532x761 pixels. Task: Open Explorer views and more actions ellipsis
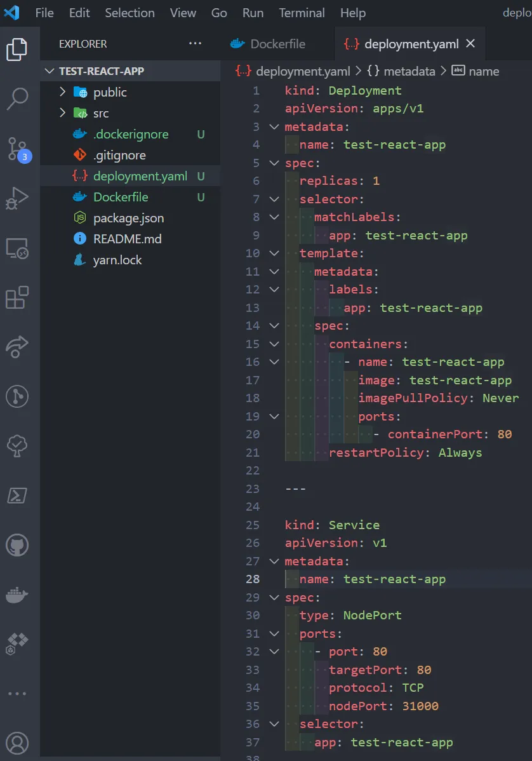(195, 44)
